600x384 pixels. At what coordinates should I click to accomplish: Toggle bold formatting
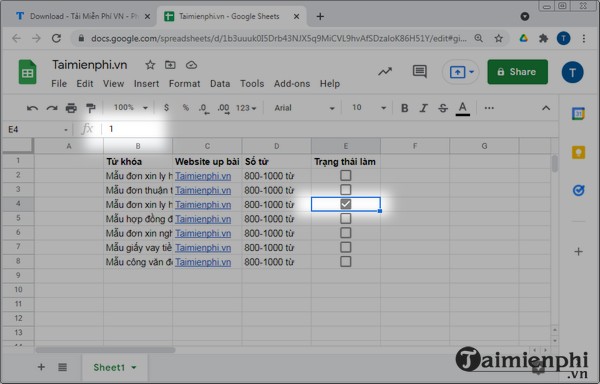coord(404,108)
